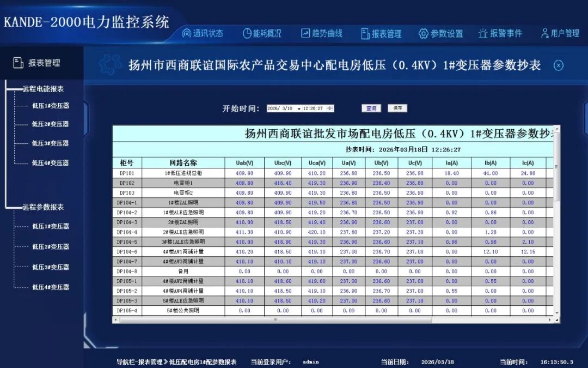Image resolution: width=588 pixels, height=368 pixels.
Task: Open the 参数设置 parameter settings gear icon
Action: click(424, 33)
